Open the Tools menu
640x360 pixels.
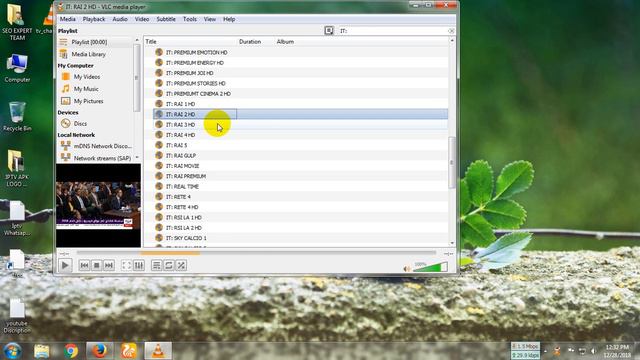pos(190,19)
